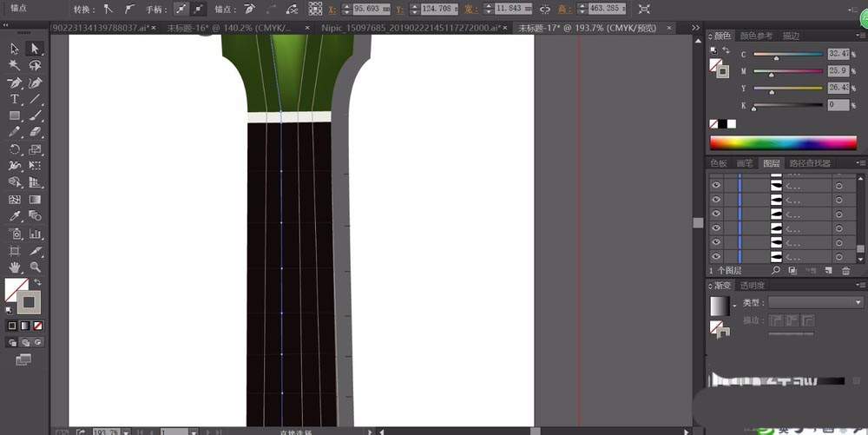
Task: Enable show handles for multiple anchors
Action: 181,9
